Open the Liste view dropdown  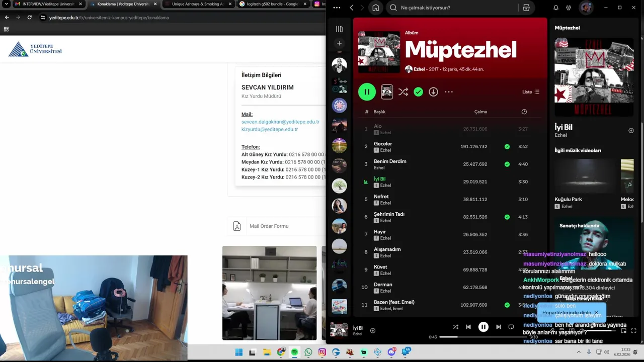coord(531,92)
